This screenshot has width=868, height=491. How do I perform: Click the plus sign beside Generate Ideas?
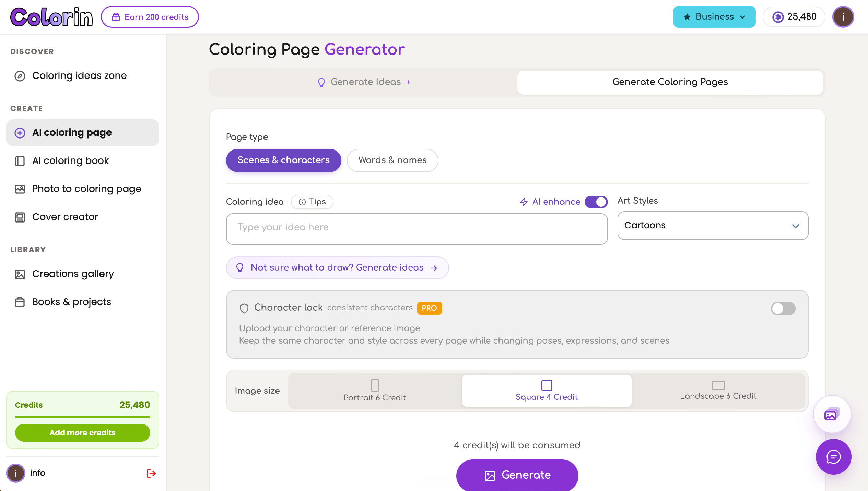(x=409, y=82)
